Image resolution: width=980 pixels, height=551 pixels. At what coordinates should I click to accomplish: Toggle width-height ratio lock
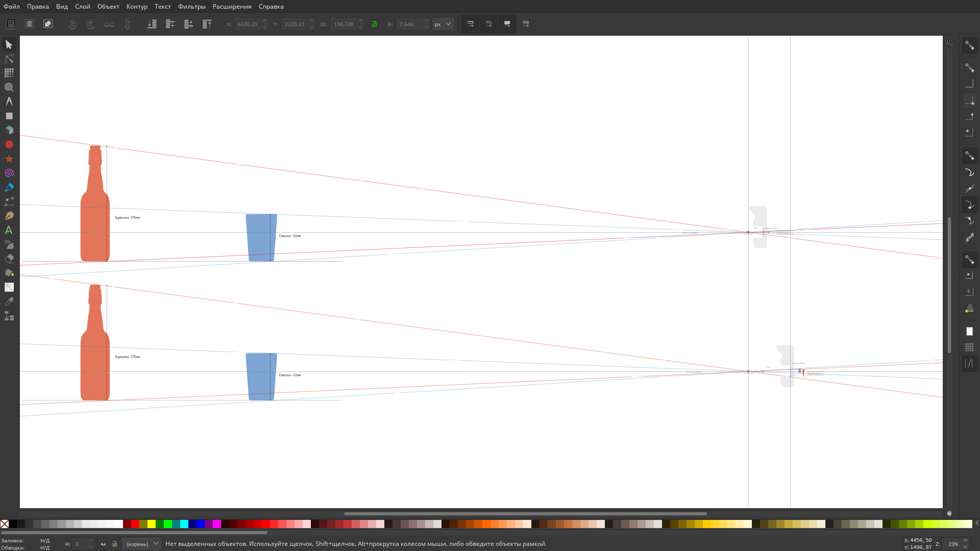(x=374, y=24)
